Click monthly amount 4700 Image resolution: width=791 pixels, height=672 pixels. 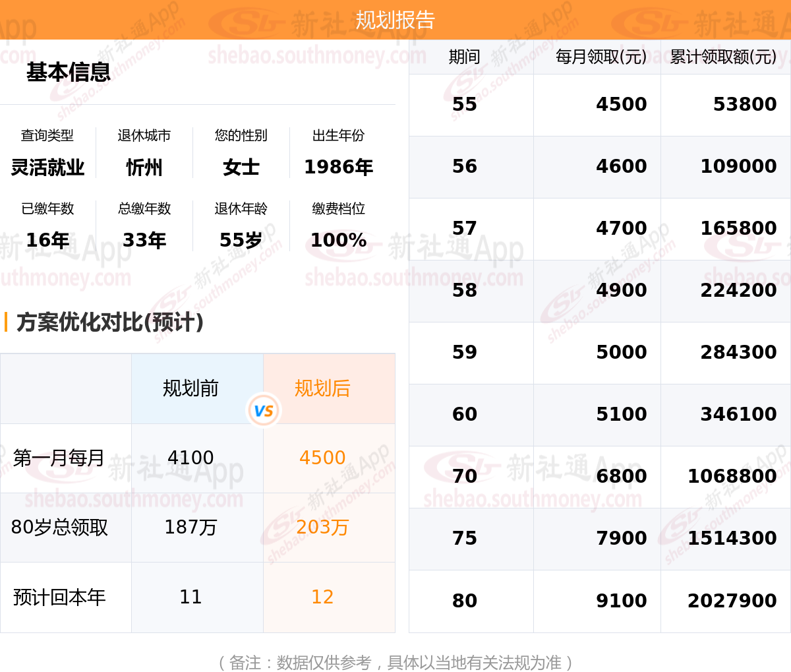622,228
